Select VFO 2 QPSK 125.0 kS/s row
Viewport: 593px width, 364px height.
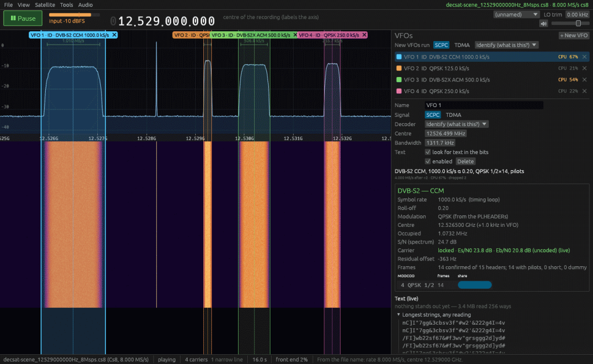[x=492, y=68]
